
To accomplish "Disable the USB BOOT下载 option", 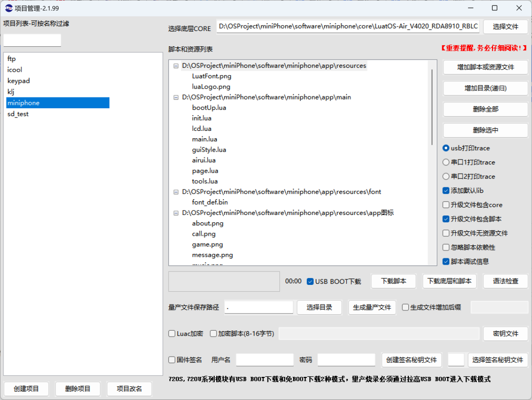I will point(310,281).
